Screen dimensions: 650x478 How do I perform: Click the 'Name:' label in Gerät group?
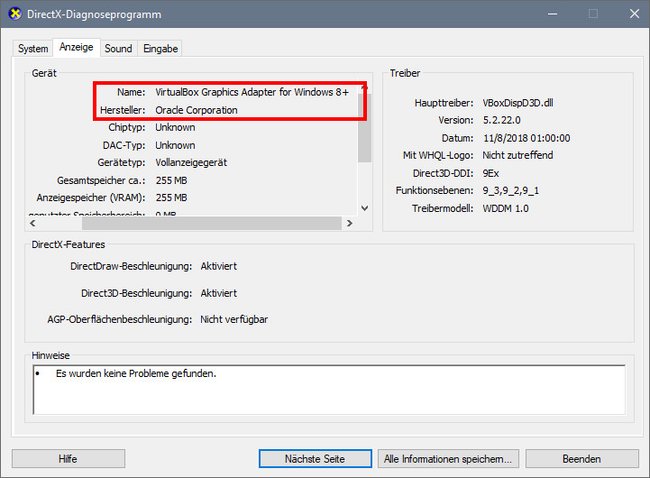(x=131, y=92)
